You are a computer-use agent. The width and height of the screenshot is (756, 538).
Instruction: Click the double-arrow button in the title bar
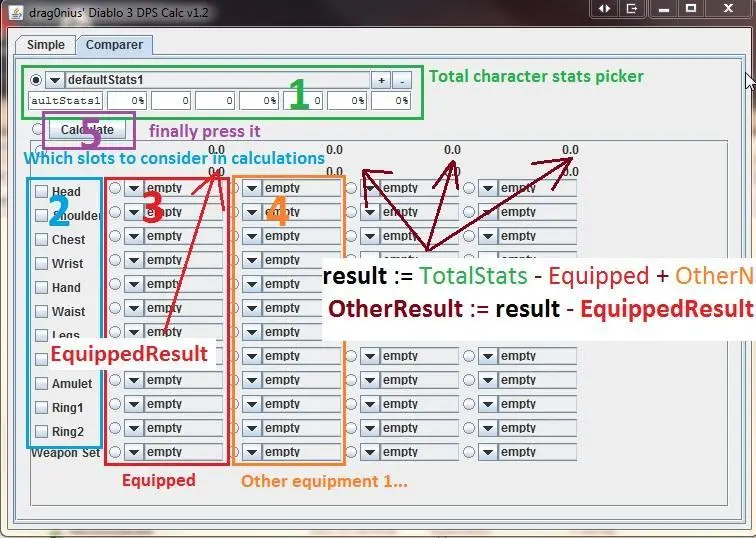point(605,9)
